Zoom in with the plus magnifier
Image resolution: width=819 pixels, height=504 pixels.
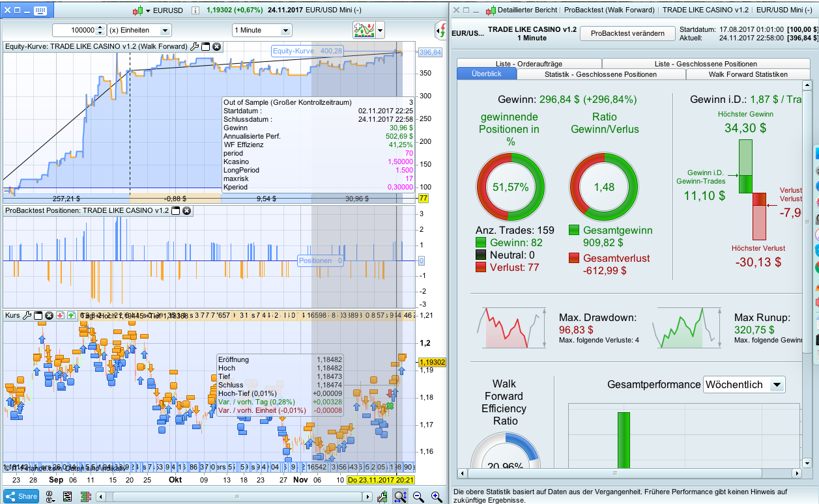[437, 496]
